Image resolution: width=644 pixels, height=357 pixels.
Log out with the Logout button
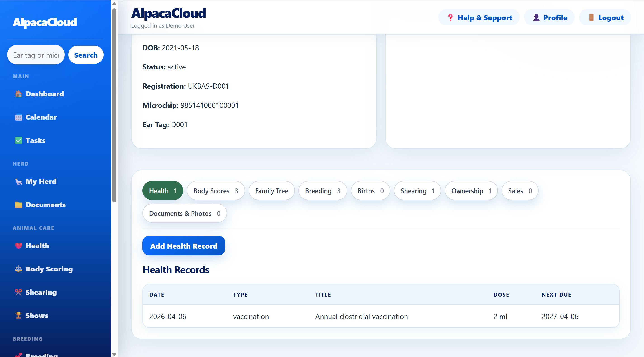pyautogui.click(x=605, y=17)
